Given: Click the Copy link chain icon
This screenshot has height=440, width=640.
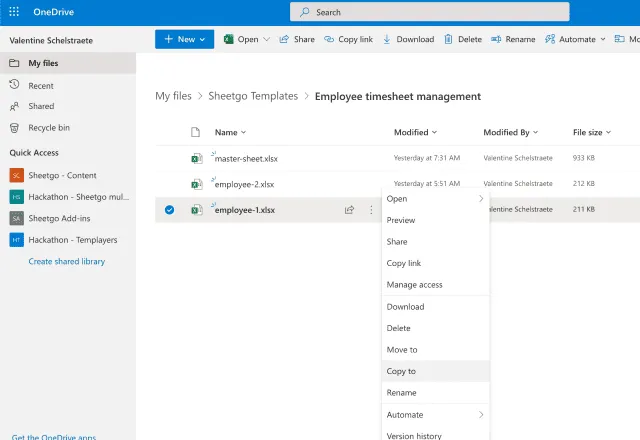Looking at the screenshot, I should pos(329,39).
